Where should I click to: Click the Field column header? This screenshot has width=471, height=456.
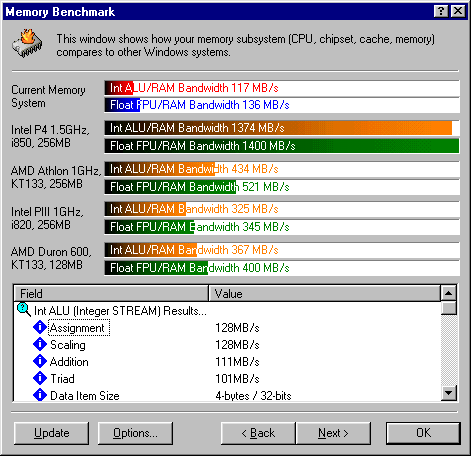tap(111, 294)
